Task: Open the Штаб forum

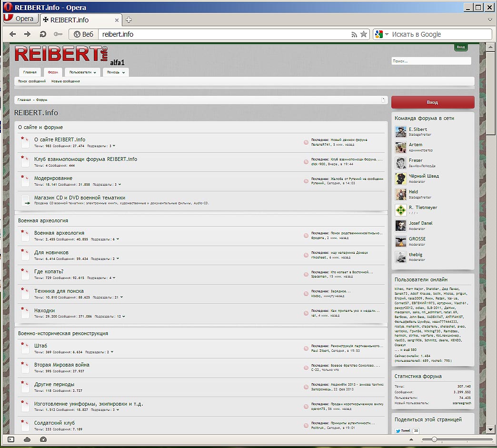Action: point(40,346)
